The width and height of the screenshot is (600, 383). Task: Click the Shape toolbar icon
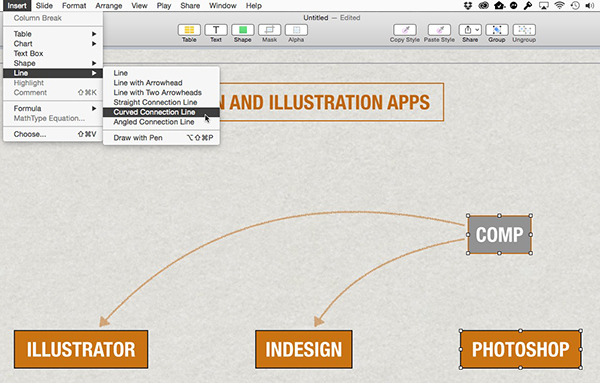[243, 30]
